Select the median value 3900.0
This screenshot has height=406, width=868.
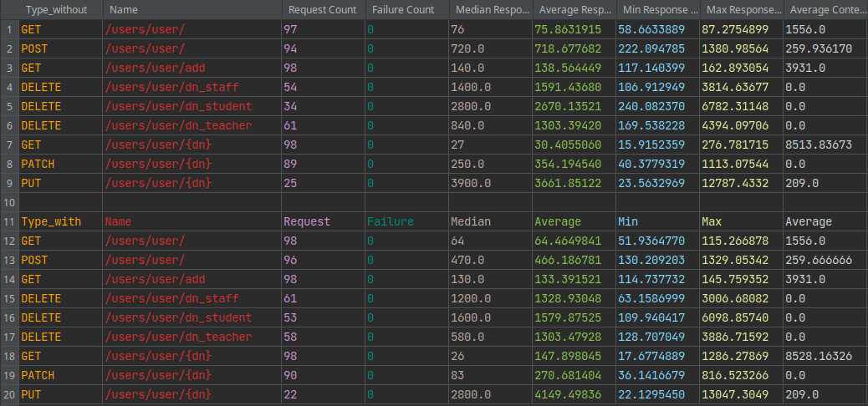pos(467,183)
